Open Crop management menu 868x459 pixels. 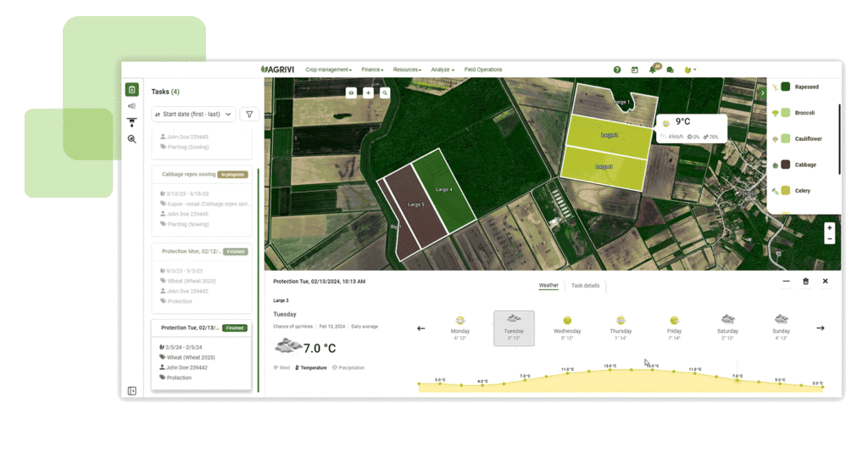[328, 70]
